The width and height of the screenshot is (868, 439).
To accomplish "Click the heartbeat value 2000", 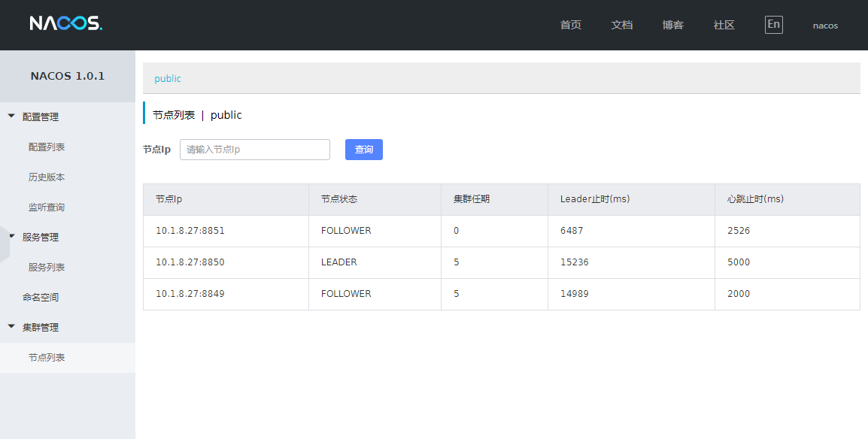I will coord(739,294).
